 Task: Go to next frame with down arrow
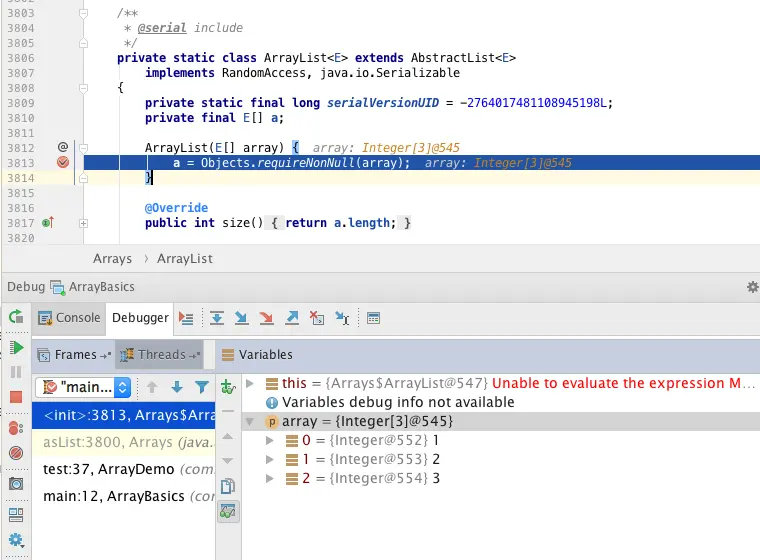tap(177, 387)
